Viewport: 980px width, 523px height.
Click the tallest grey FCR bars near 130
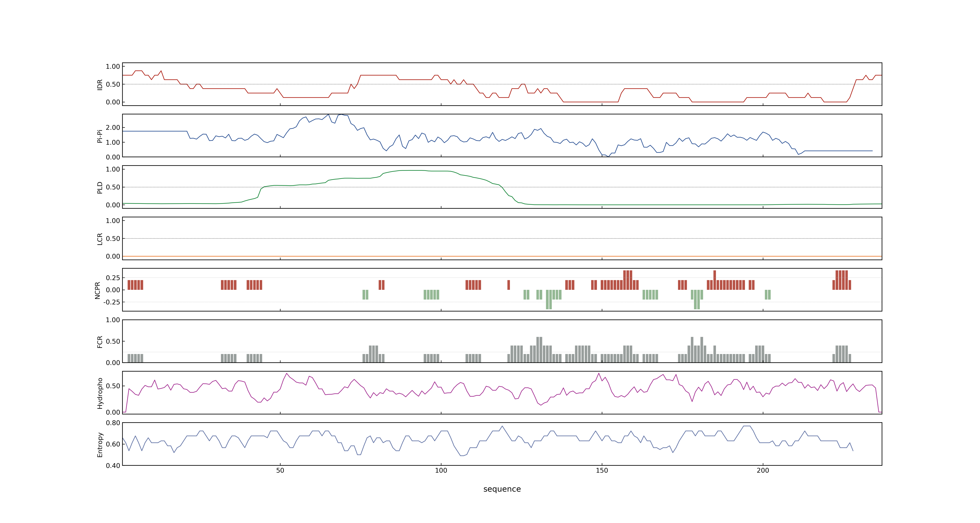[539, 349]
